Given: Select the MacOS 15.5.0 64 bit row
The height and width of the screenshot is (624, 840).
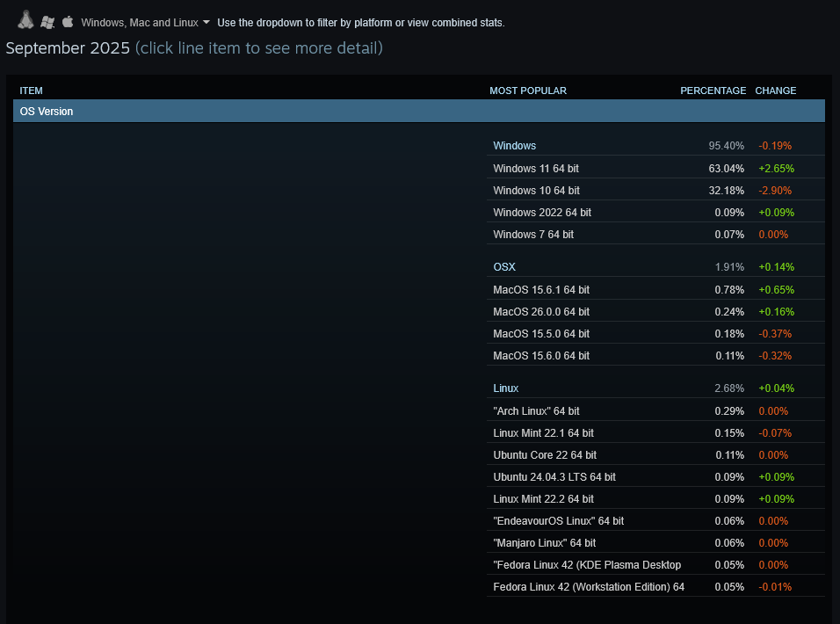Looking at the screenshot, I should 655,333.
